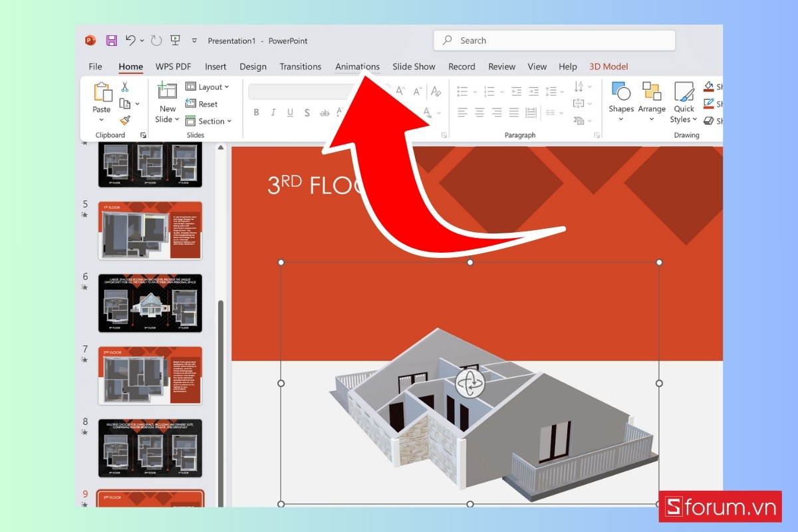The height and width of the screenshot is (532, 798).
Task: Toggle strikethrough formatting
Action: 325,112
